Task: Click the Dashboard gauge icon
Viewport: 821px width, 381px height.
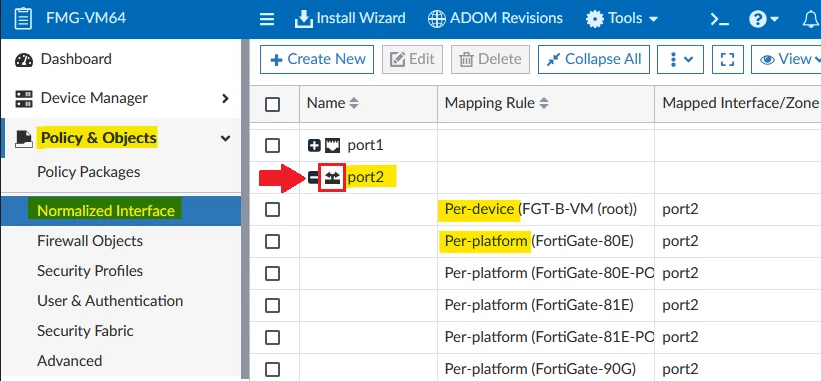Action: (24, 60)
